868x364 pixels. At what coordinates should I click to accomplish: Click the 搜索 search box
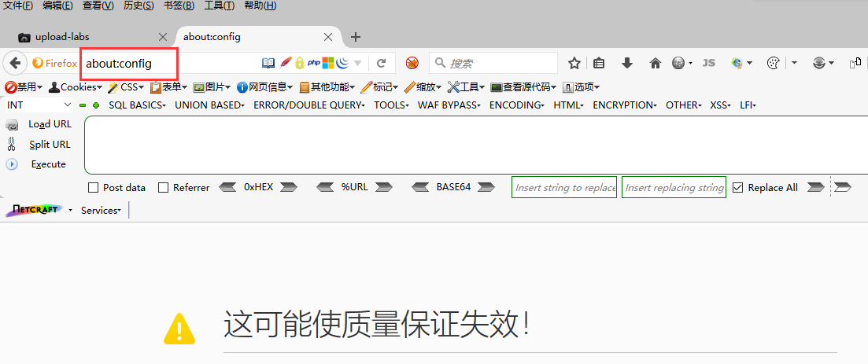point(493,63)
